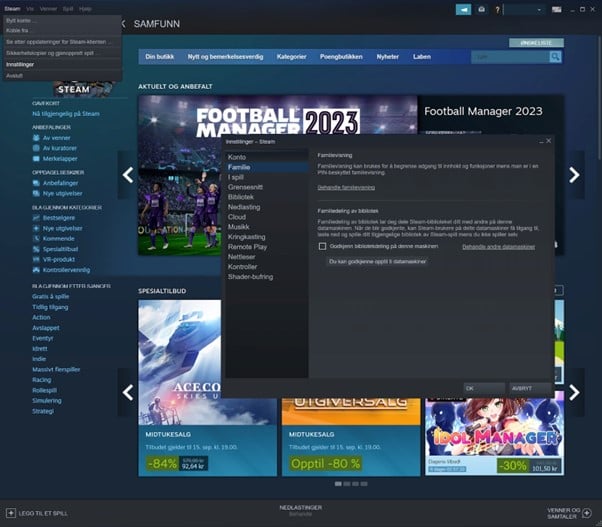602x527 pixels.
Task: Enable Godkjenn bibliotekdeling checkbox
Action: coord(322,246)
